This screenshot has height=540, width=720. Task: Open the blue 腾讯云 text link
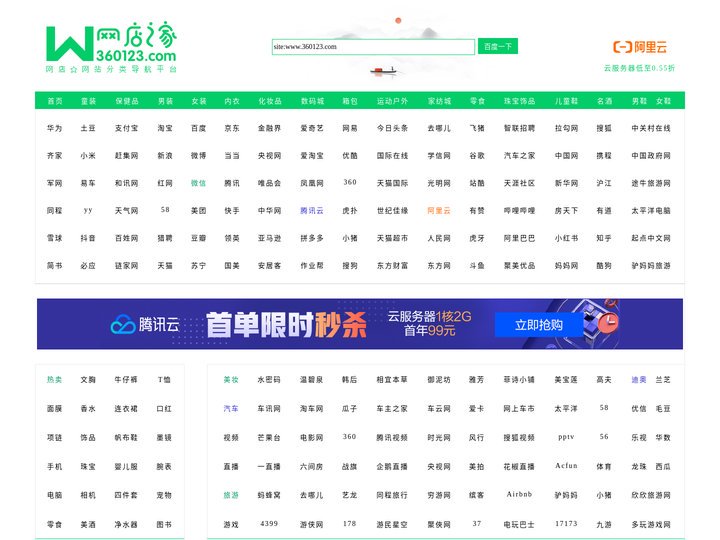pos(312,211)
